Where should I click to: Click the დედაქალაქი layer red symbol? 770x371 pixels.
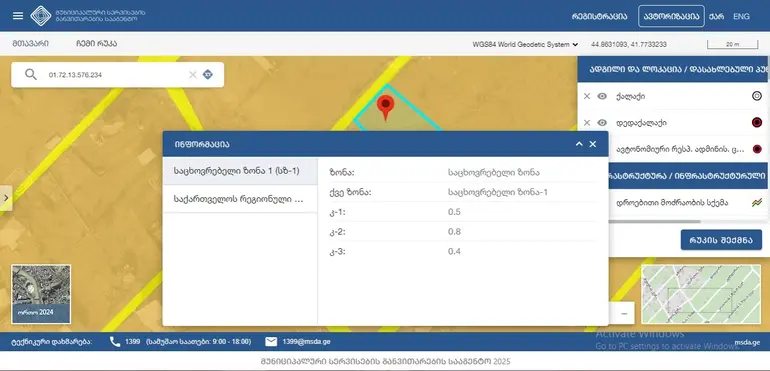coord(757,123)
